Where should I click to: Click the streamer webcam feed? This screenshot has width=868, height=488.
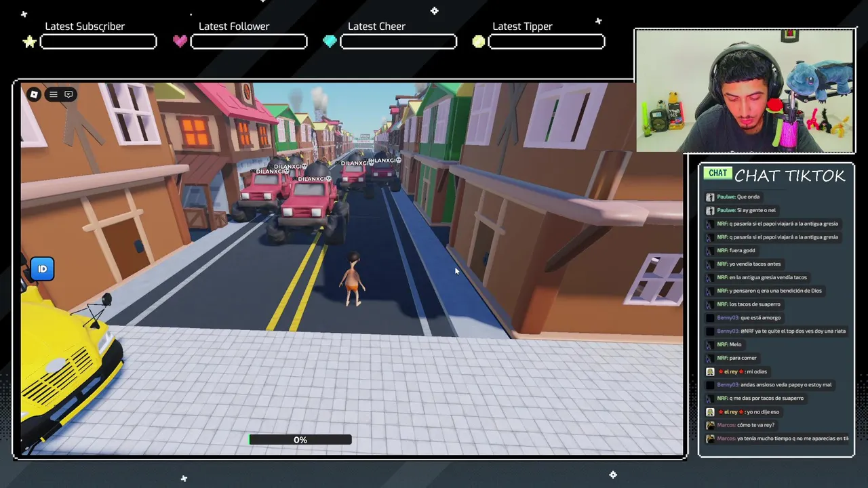click(x=745, y=91)
